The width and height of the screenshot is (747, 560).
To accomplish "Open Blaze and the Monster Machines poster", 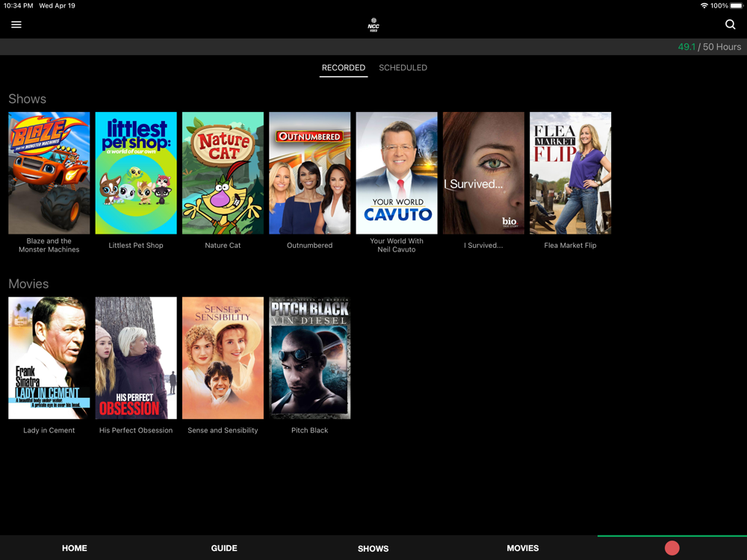I will 49,173.
